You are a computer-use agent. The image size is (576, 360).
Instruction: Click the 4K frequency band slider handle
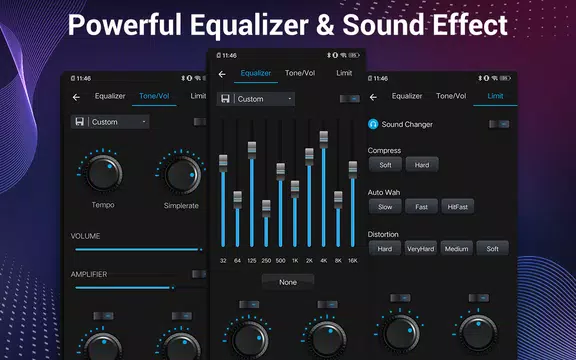point(324,140)
